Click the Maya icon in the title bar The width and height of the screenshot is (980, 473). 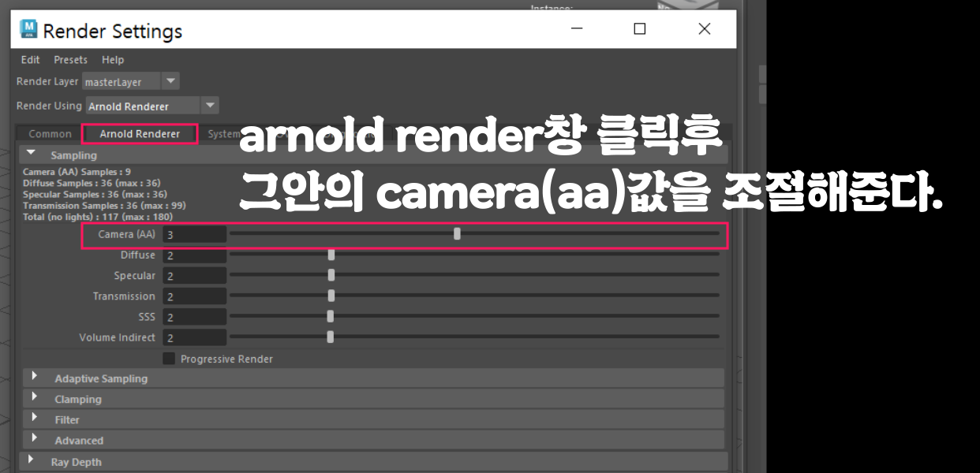tap(29, 30)
